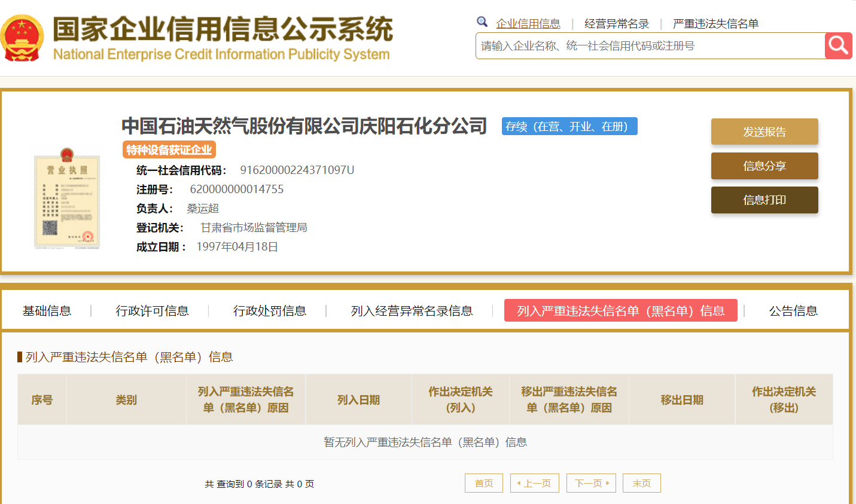856x504 pixels.
Task: Click the 上一页 pagination button
Action: pos(535,483)
